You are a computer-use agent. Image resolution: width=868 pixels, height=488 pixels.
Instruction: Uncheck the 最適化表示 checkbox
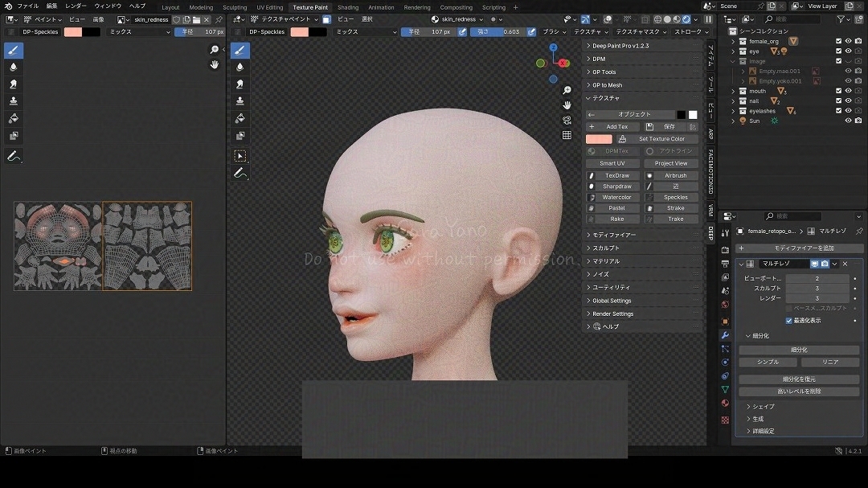click(x=789, y=321)
